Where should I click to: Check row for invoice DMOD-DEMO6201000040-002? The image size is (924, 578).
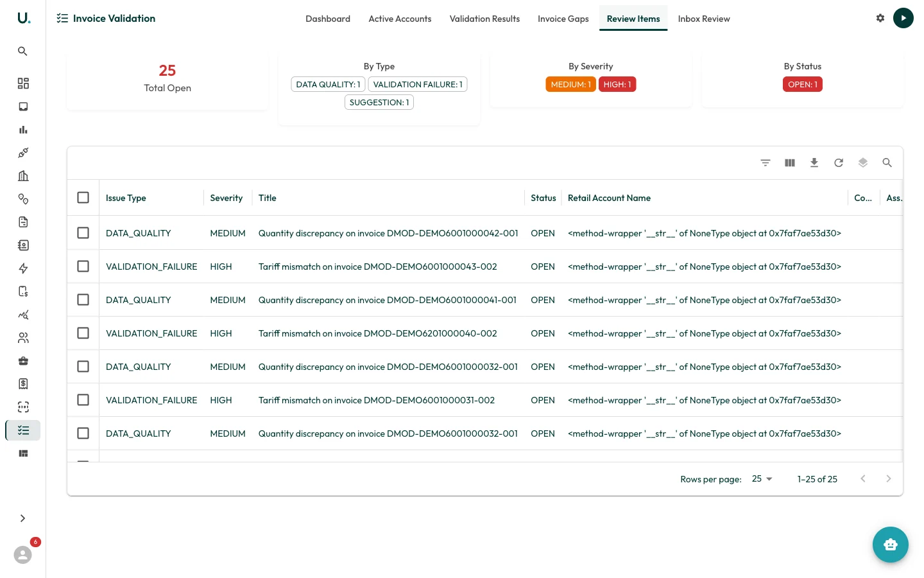83,333
